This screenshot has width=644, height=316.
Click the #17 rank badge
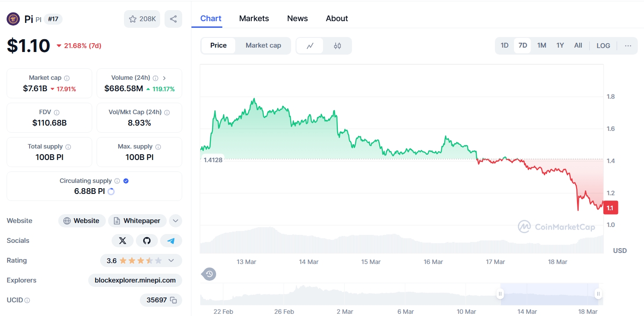coord(53,19)
